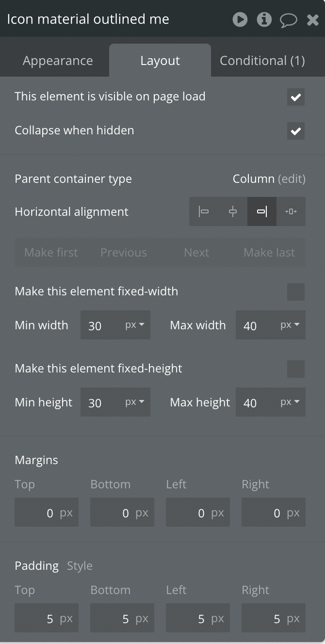
Task: Open Min width px unit dropdown
Action: coord(135,325)
